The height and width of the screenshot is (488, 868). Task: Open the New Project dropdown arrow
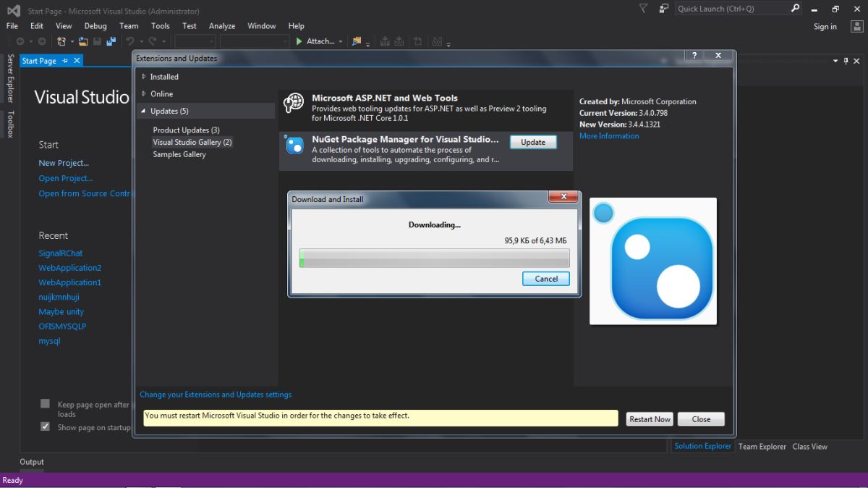pyautogui.click(x=72, y=42)
